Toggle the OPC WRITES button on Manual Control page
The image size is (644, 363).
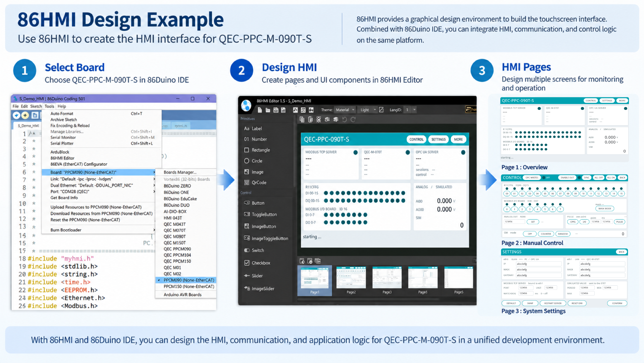[532, 178]
